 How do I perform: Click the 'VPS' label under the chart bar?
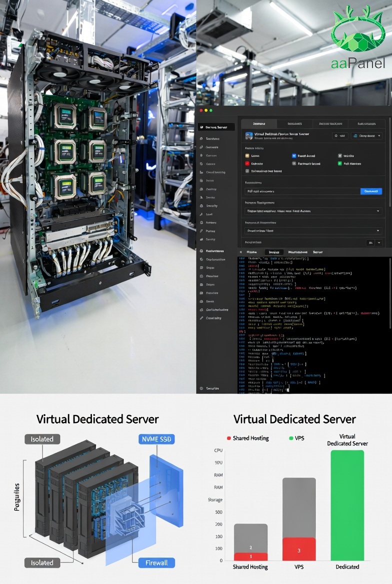point(299,567)
